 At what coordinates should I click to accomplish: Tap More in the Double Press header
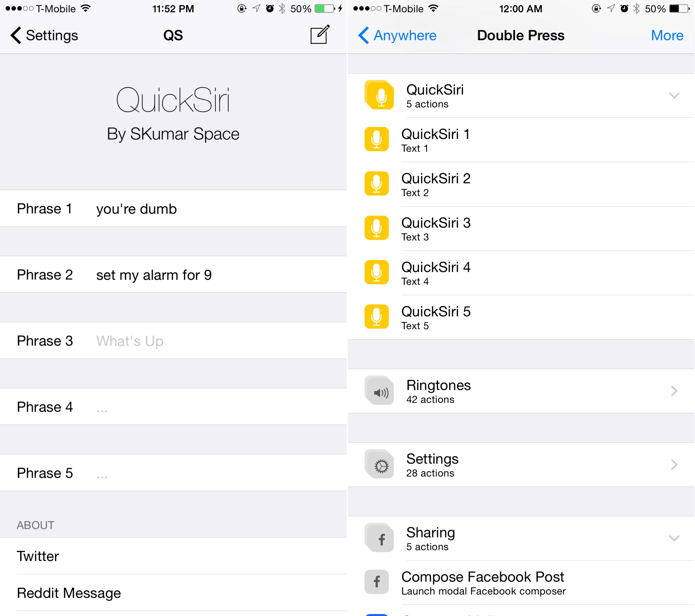[x=667, y=35]
